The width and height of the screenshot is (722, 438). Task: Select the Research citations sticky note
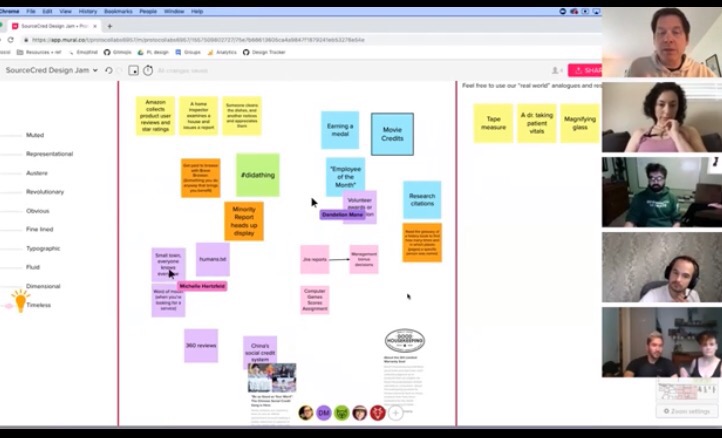click(x=422, y=199)
